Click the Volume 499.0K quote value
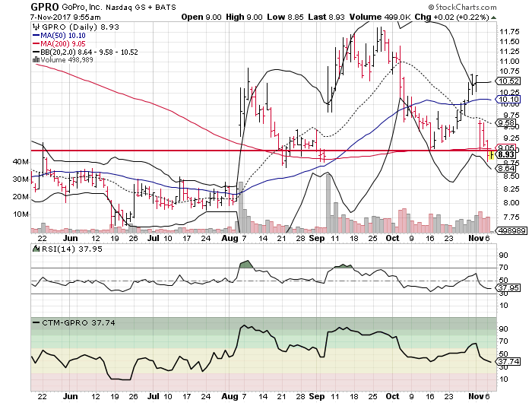 (x=380, y=17)
